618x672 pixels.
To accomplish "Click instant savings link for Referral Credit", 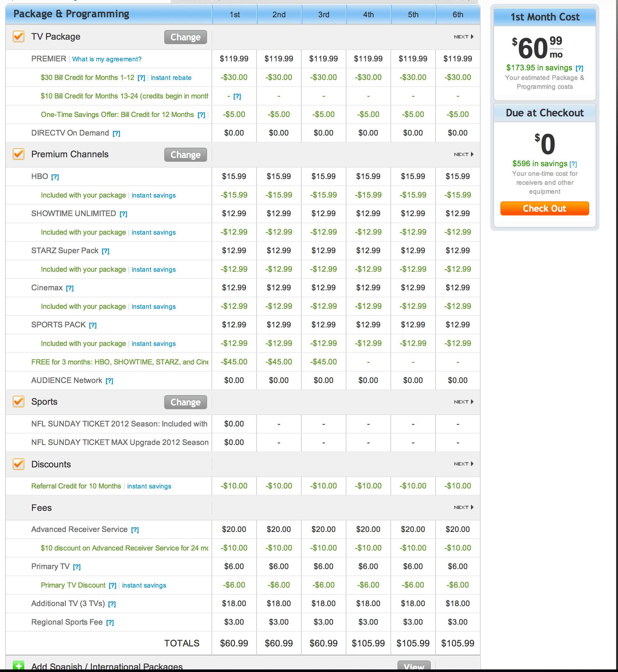I will click(149, 486).
